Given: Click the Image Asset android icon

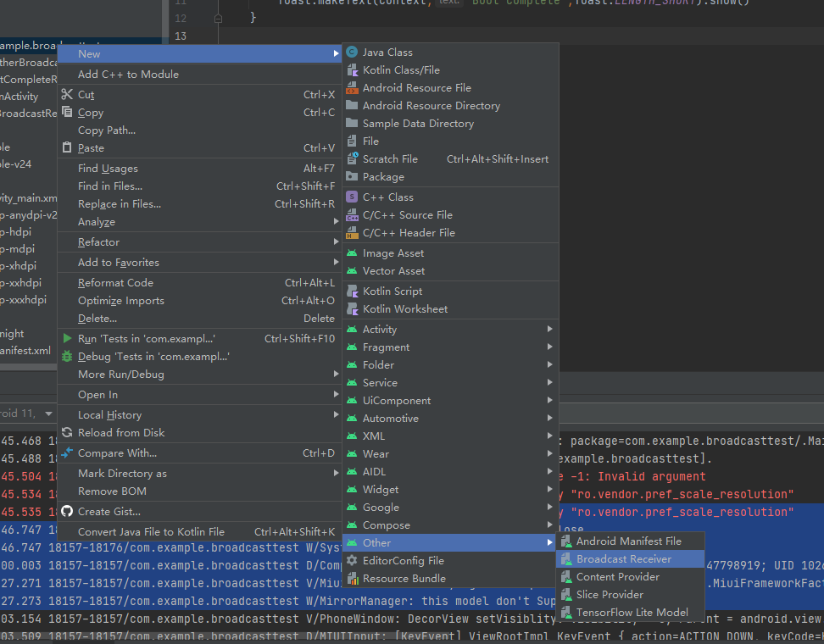Looking at the screenshot, I should 352,253.
